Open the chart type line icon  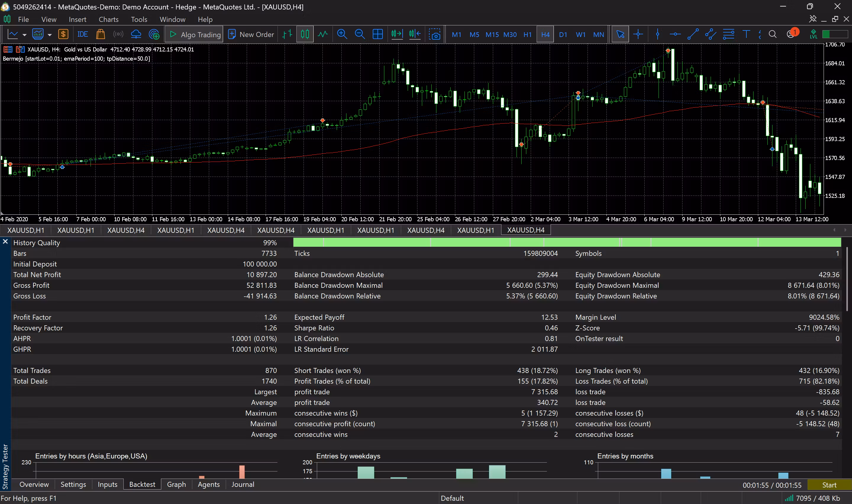12,34
